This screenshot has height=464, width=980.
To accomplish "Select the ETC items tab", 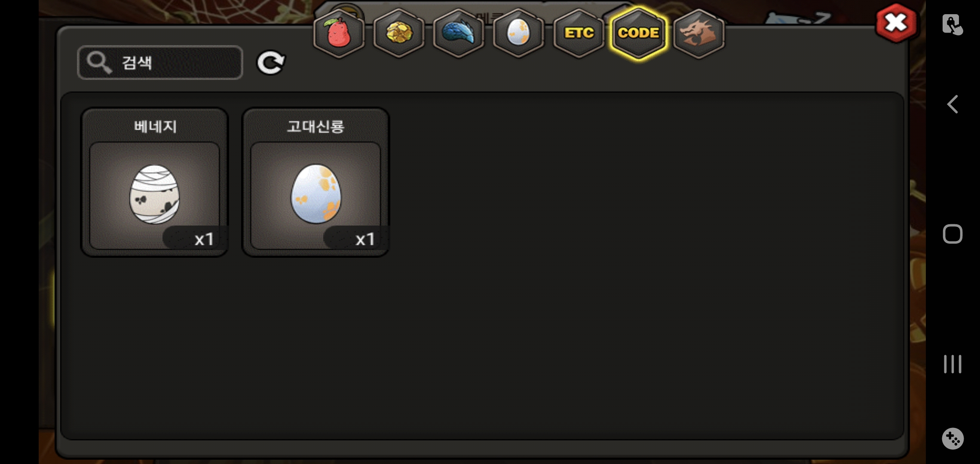I will (x=579, y=33).
